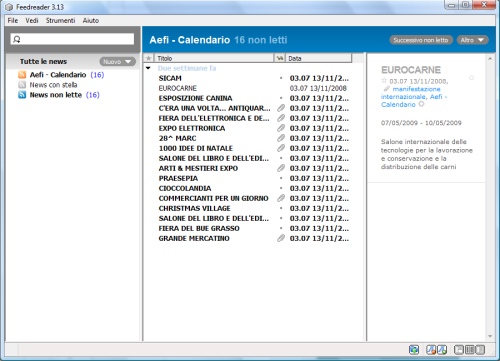
Task: Click the magnifier icon in the search box
Action: (17, 39)
